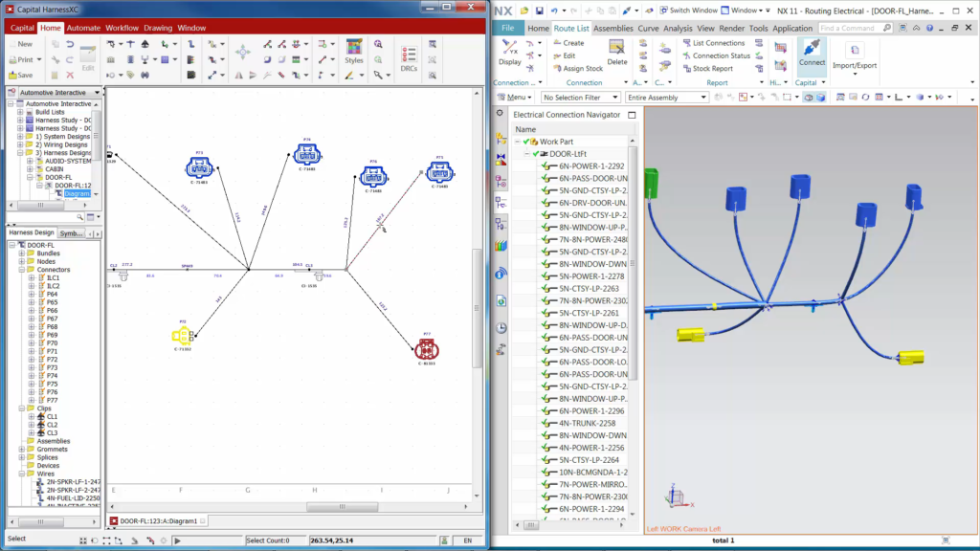Screen dimensions: 980x551
Task: Select the red P77 connector symbol in diagram
Action: click(427, 350)
